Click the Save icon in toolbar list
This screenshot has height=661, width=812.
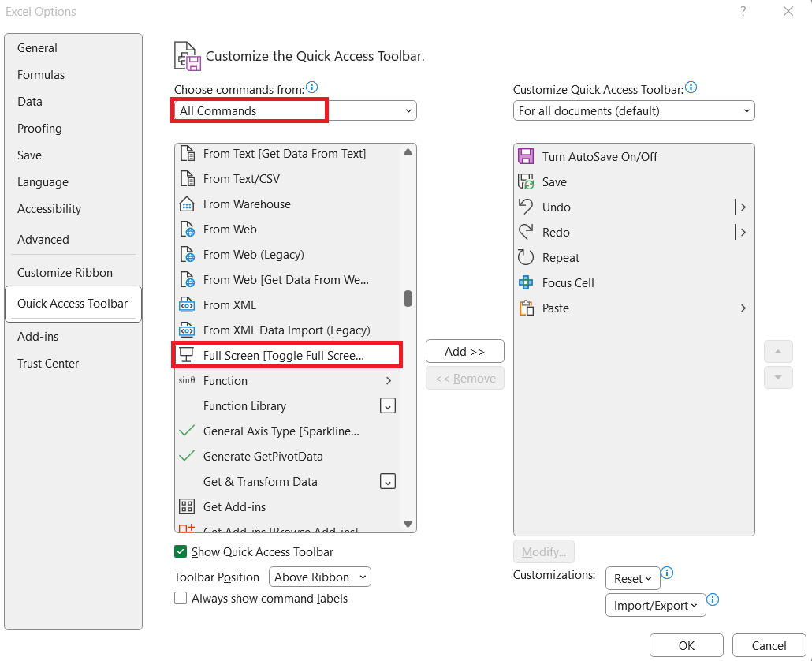pos(526,182)
